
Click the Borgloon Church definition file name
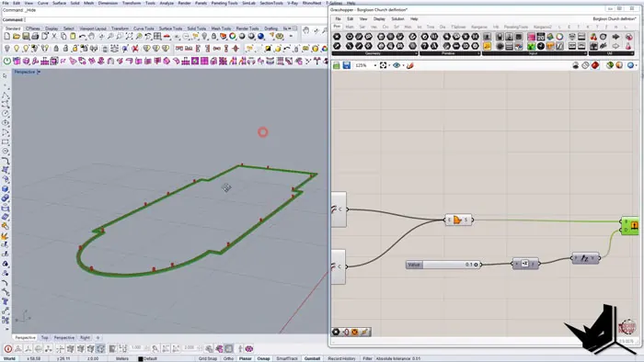click(614, 19)
